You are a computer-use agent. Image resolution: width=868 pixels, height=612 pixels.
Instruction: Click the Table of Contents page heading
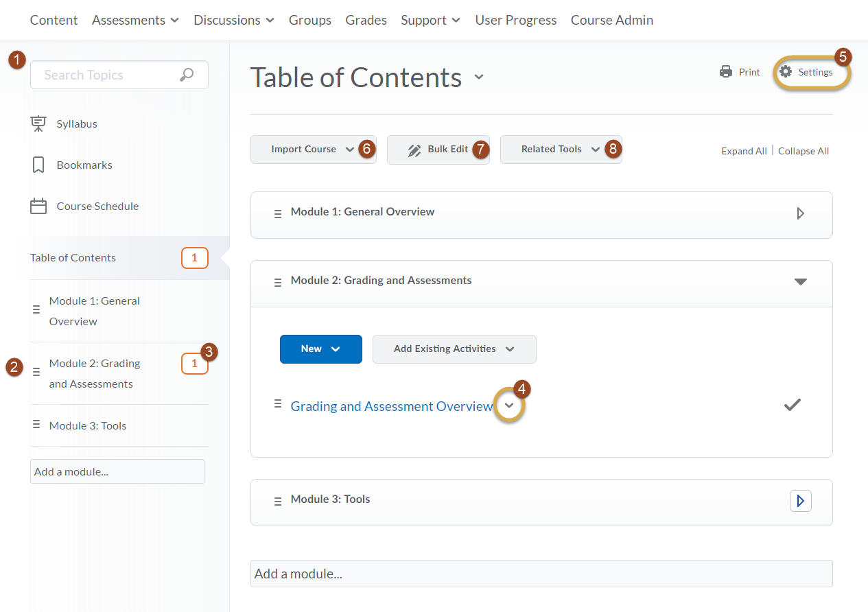356,78
